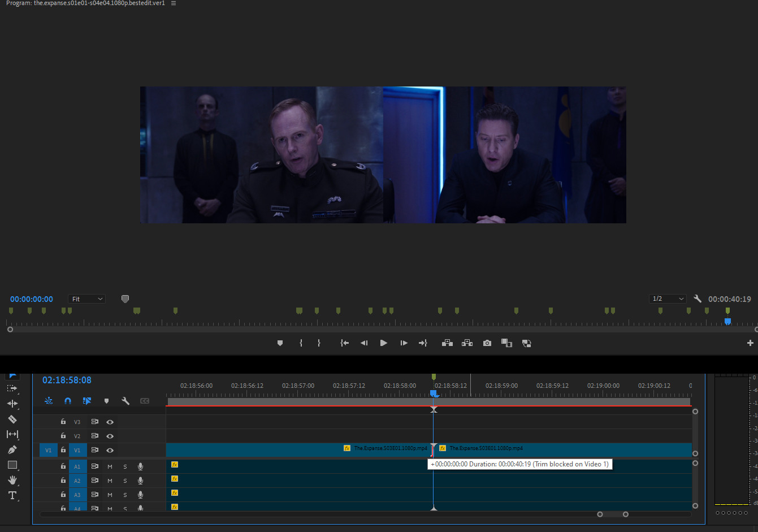Select the Razor tool
Image resolution: width=758 pixels, height=532 pixels.
click(12, 419)
